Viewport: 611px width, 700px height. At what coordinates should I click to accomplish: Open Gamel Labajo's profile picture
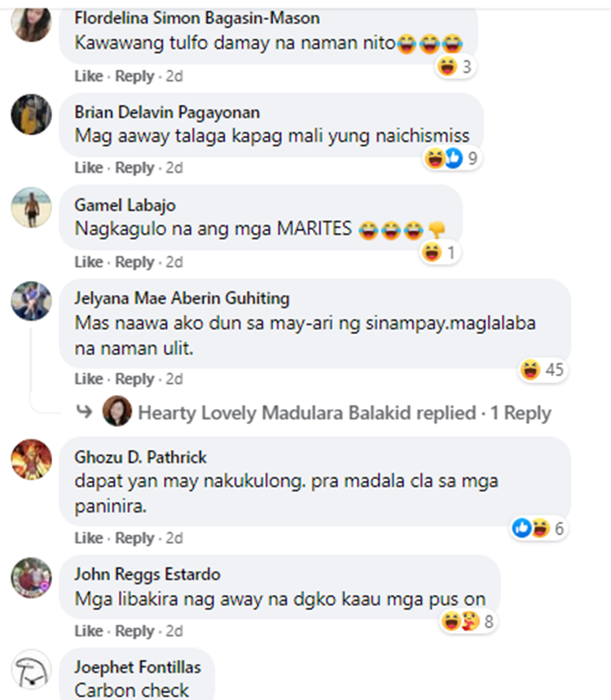pyautogui.click(x=31, y=208)
